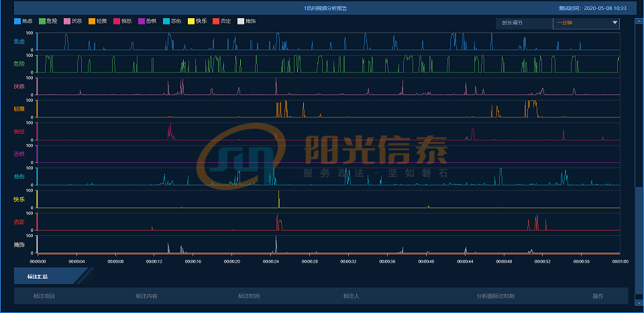The height and width of the screenshot is (313, 644).
Task: Click the 危险 chart row label
Action: coord(19,64)
